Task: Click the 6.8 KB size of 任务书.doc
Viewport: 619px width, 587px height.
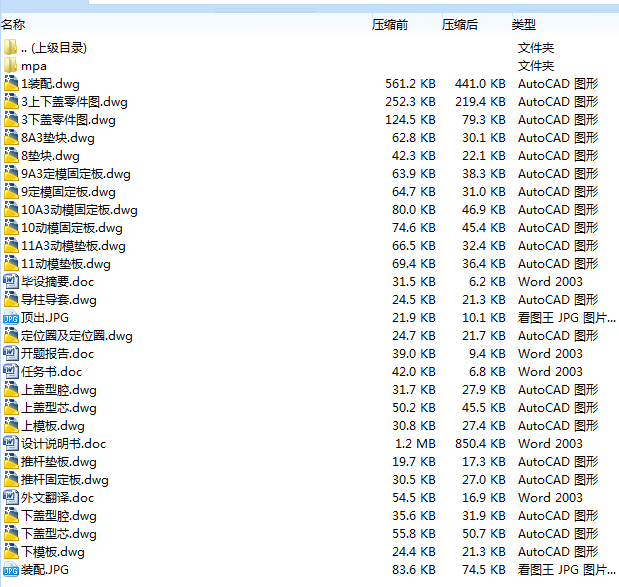Action: pos(487,371)
